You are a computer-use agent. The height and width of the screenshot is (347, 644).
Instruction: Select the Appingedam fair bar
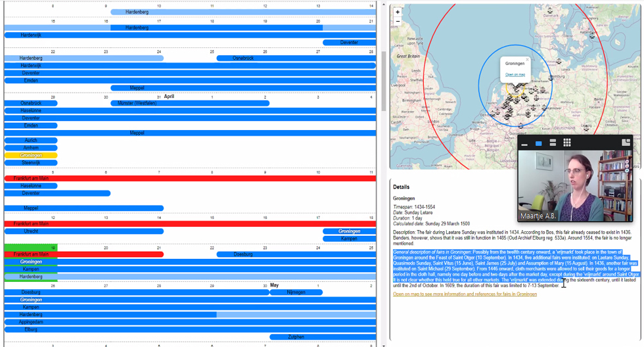pyautogui.click(x=190, y=322)
